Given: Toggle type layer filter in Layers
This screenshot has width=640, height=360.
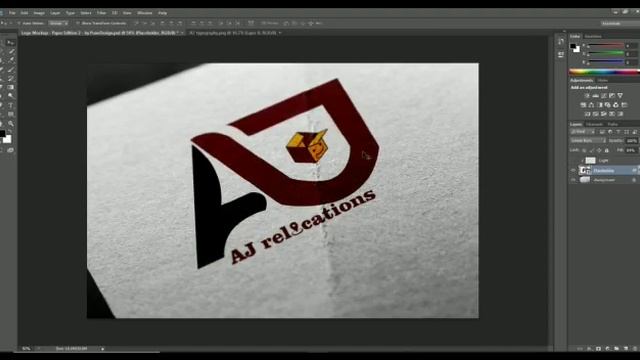Looking at the screenshot, I should coord(618,132).
